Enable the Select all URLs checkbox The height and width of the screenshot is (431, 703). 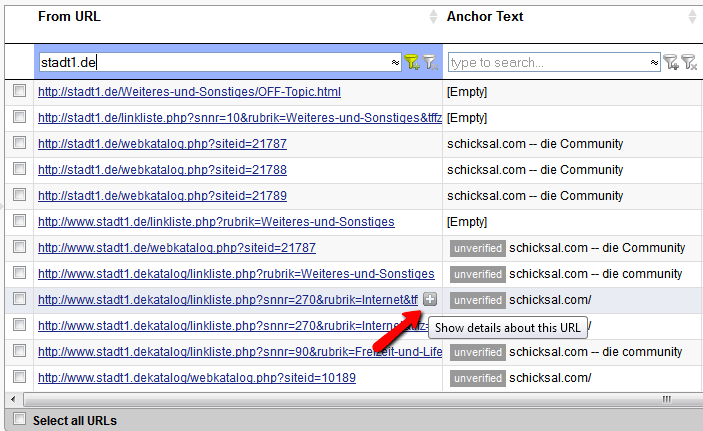tap(19, 419)
